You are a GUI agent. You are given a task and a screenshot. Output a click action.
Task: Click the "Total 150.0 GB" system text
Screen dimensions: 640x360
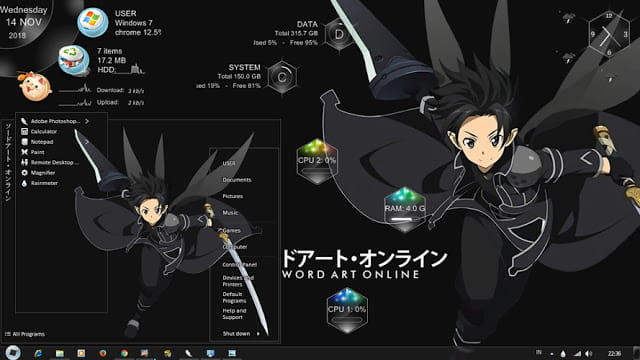239,76
